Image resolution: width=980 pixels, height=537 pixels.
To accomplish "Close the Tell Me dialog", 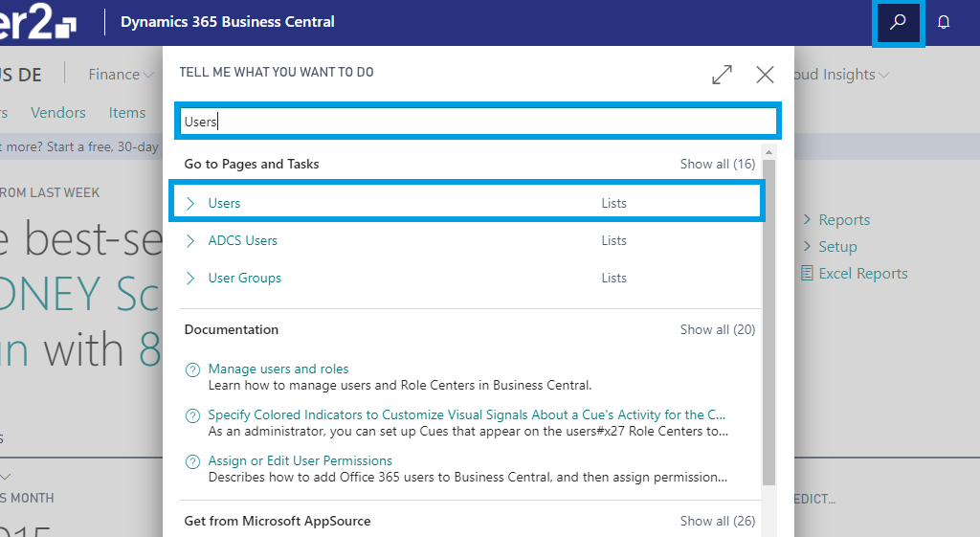I will (x=765, y=74).
